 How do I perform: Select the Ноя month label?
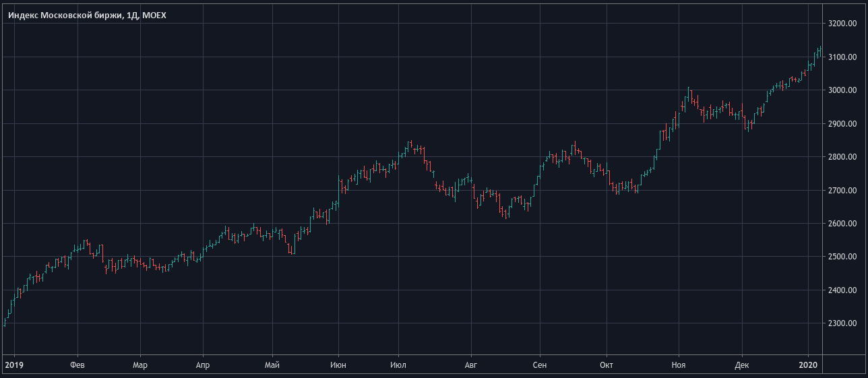tap(679, 365)
